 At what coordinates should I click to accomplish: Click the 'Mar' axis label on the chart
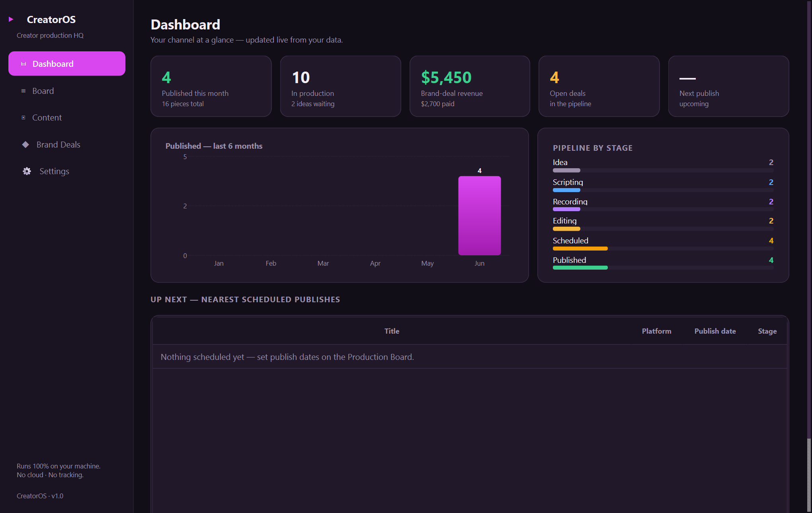coord(323,263)
